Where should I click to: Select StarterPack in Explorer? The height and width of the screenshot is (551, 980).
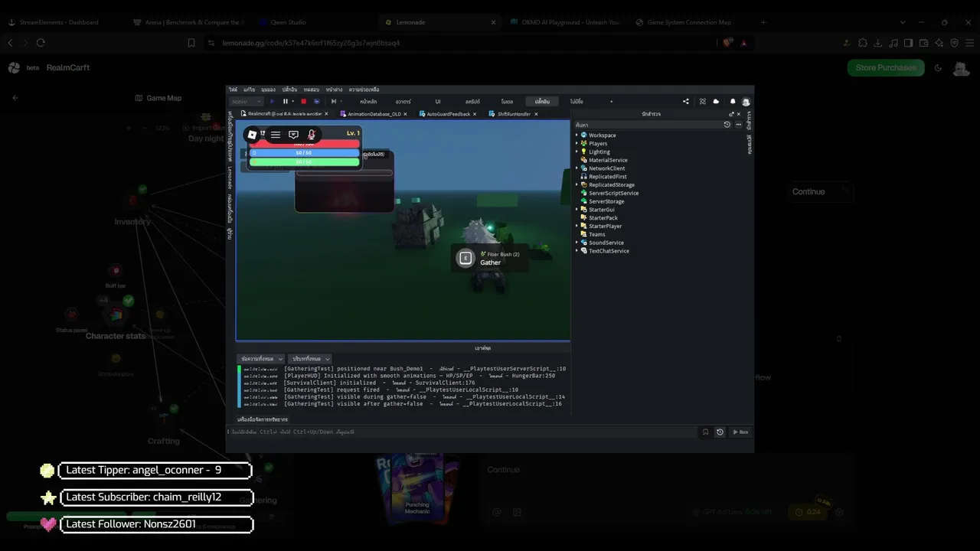(603, 218)
